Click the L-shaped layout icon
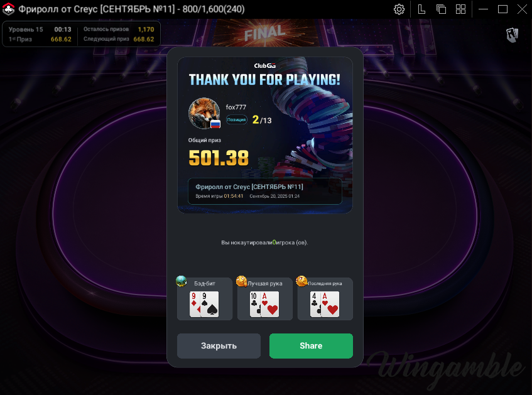Image resolution: width=532 pixels, height=395 pixels. click(x=421, y=9)
